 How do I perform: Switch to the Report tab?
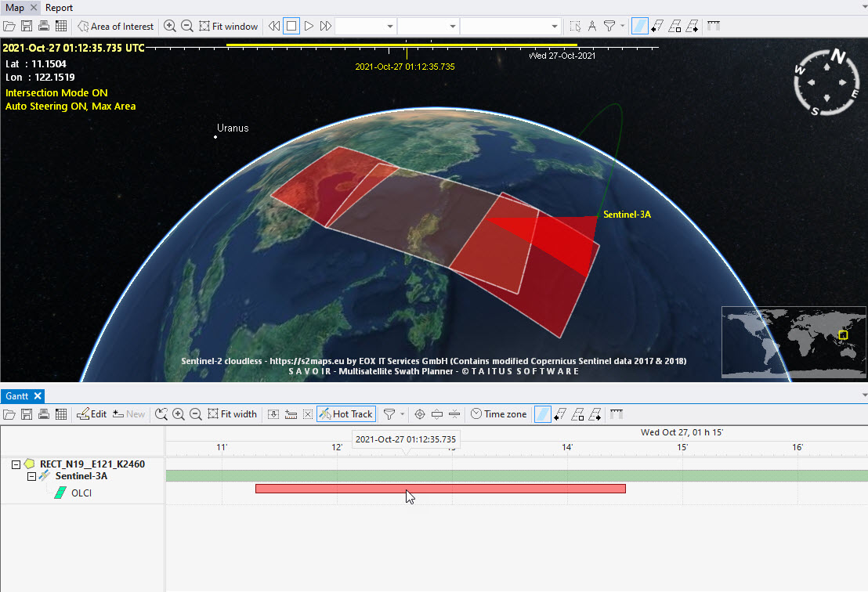(59, 7)
